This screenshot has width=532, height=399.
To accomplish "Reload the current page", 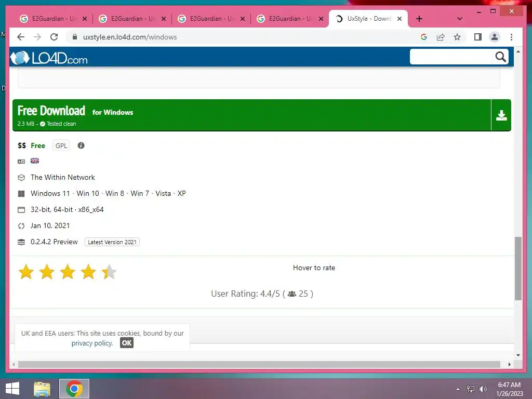I will point(54,37).
